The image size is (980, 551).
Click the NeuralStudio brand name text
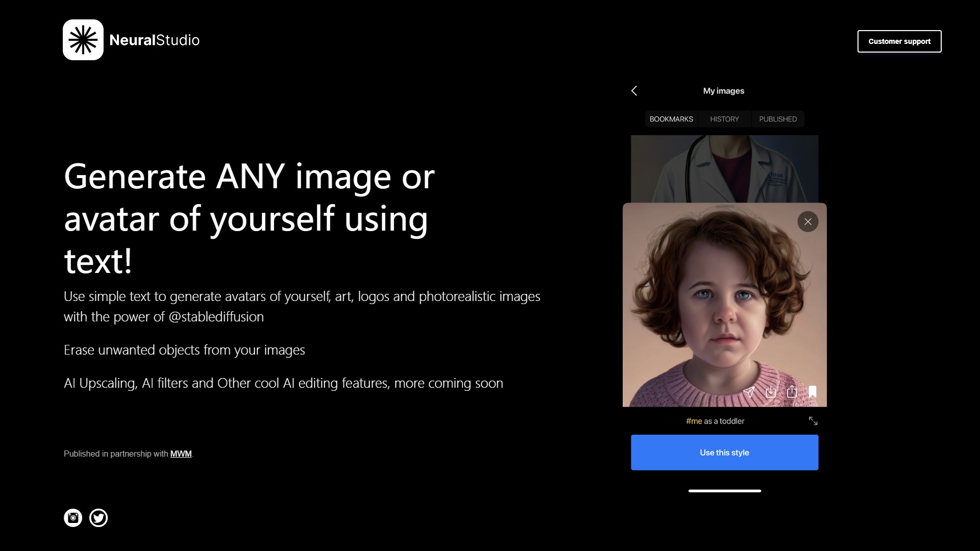(154, 40)
